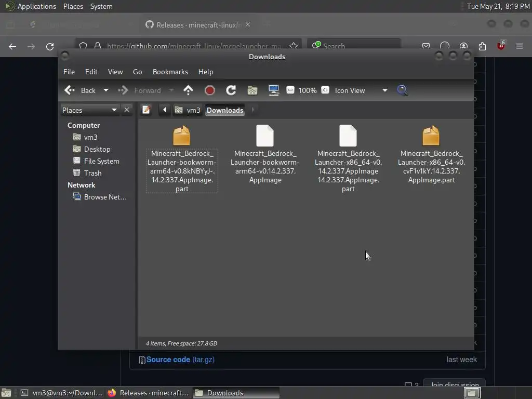
Task: Click Source code tar.gz link in browser
Action: [x=180, y=360]
